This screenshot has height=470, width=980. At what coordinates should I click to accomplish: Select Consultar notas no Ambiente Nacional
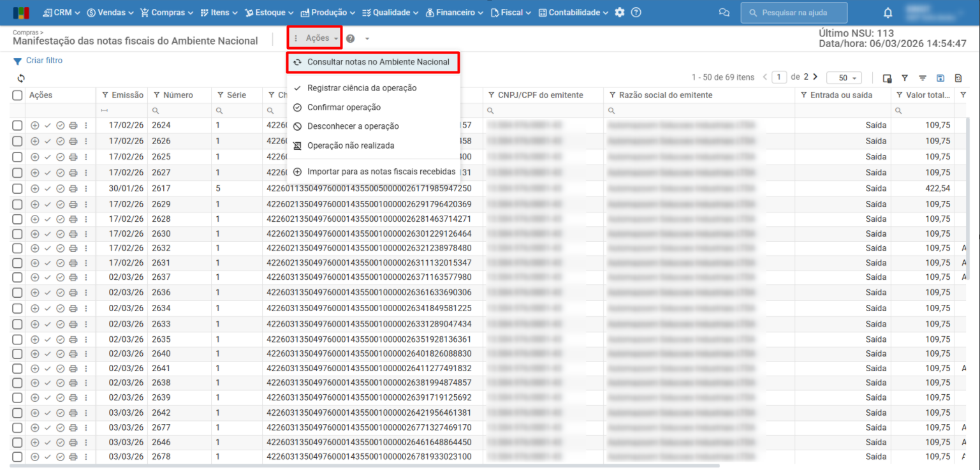pos(373,62)
